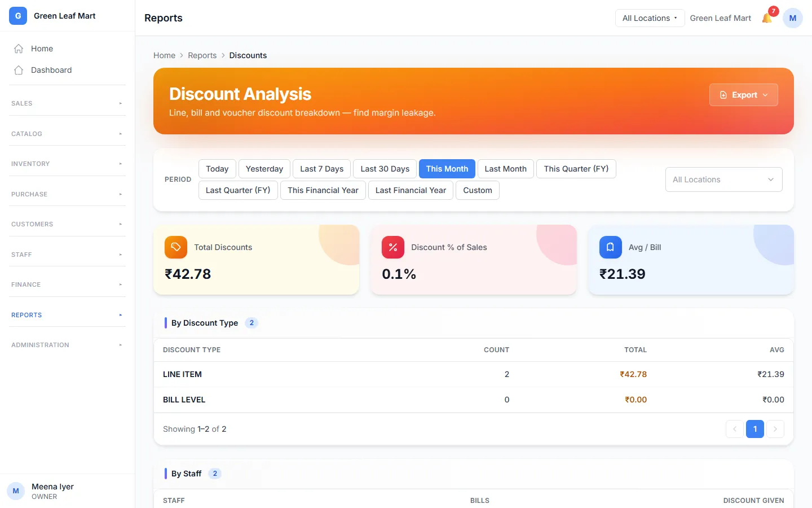Select the Last 7 Days period
Screen dimensions: 812x508
[x=322, y=169]
